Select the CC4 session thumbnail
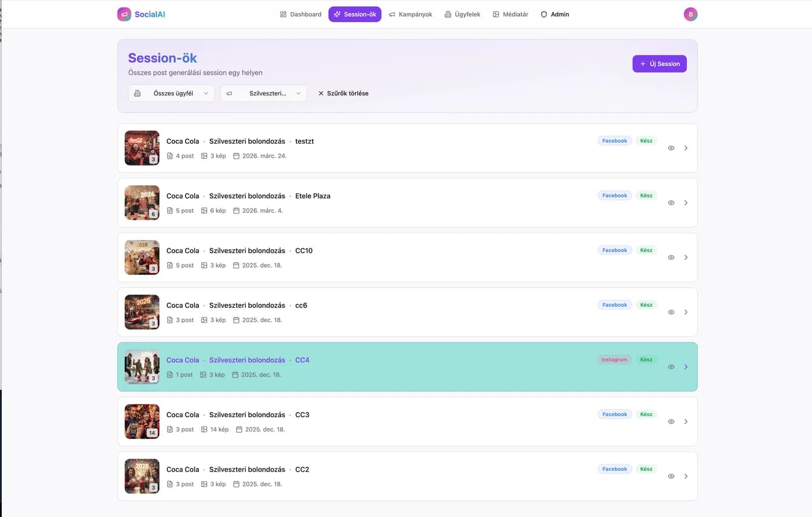 click(x=142, y=367)
